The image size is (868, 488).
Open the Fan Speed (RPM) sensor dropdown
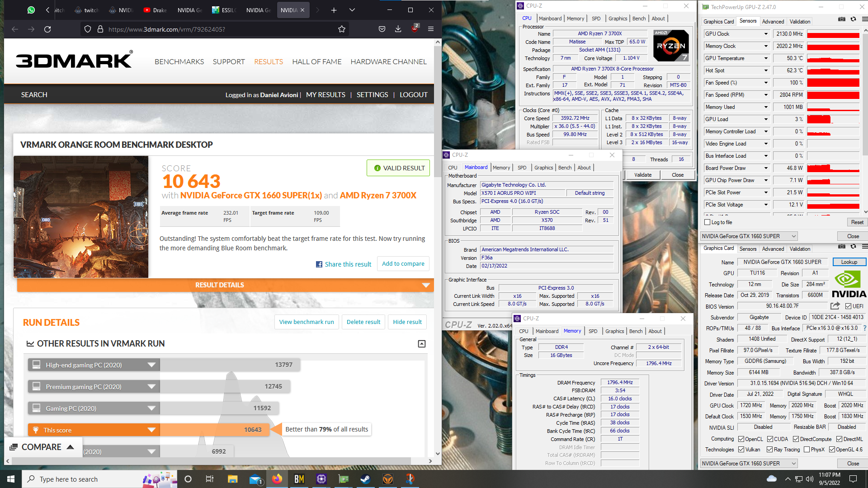point(766,95)
